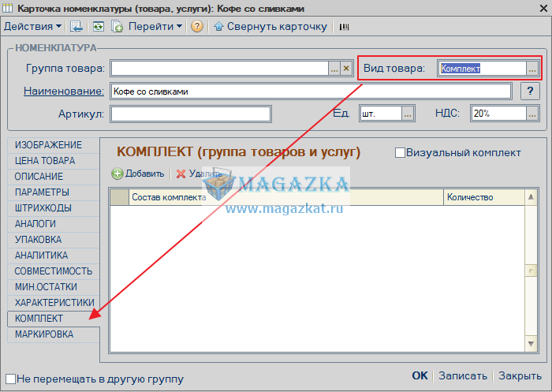Image resolution: width=552 pixels, height=392 pixels.
Task: Switch to the ШТРИХКОДЫ tab
Action: (x=54, y=208)
